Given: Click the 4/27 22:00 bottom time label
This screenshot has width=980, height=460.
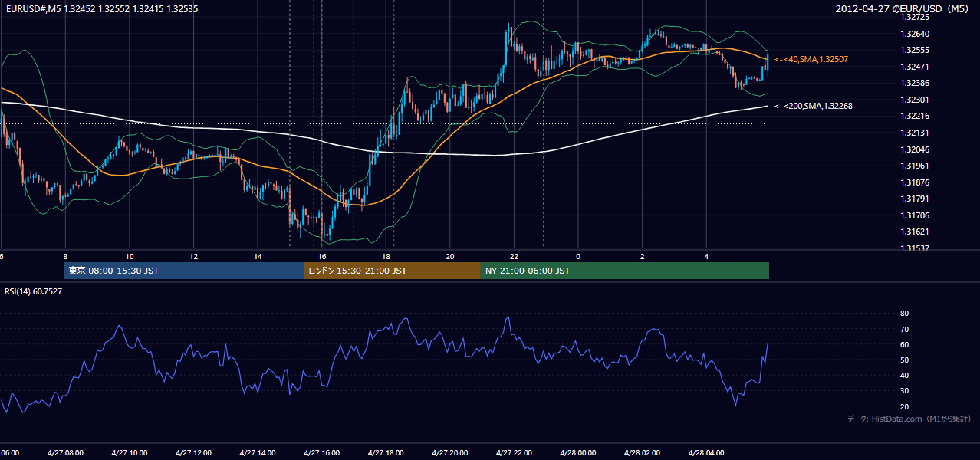Looking at the screenshot, I should 514,452.
